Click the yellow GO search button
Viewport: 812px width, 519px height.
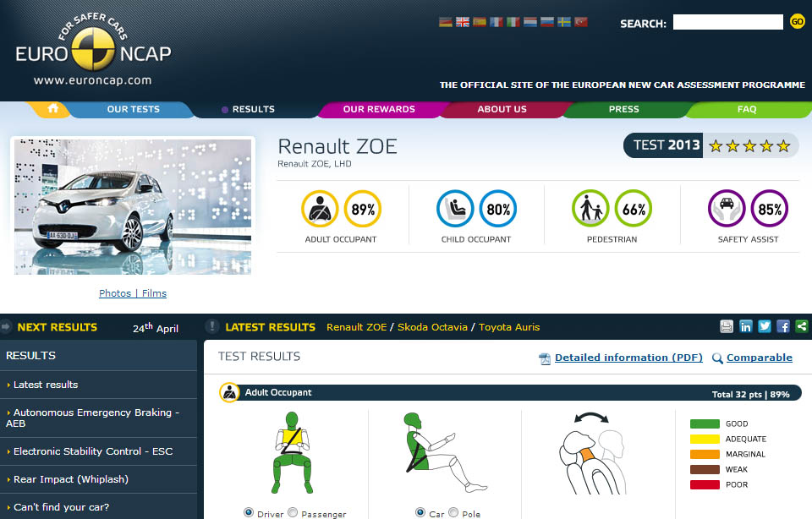pos(797,21)
